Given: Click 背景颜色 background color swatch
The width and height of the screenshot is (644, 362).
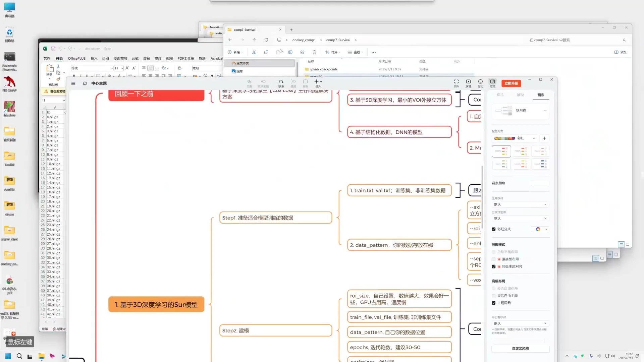Looking at the screenshot, I should coord(540,183).
